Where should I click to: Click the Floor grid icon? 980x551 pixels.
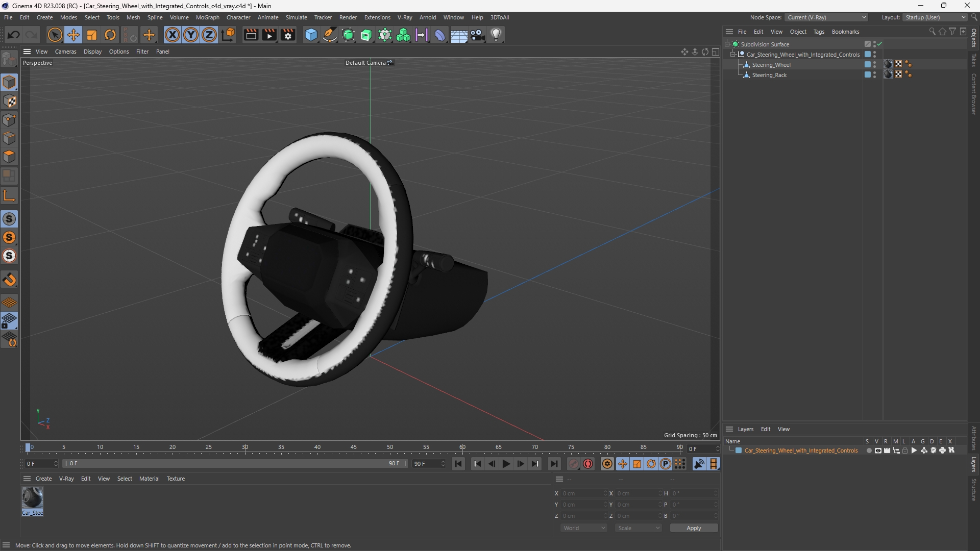[x=459, y=35]
